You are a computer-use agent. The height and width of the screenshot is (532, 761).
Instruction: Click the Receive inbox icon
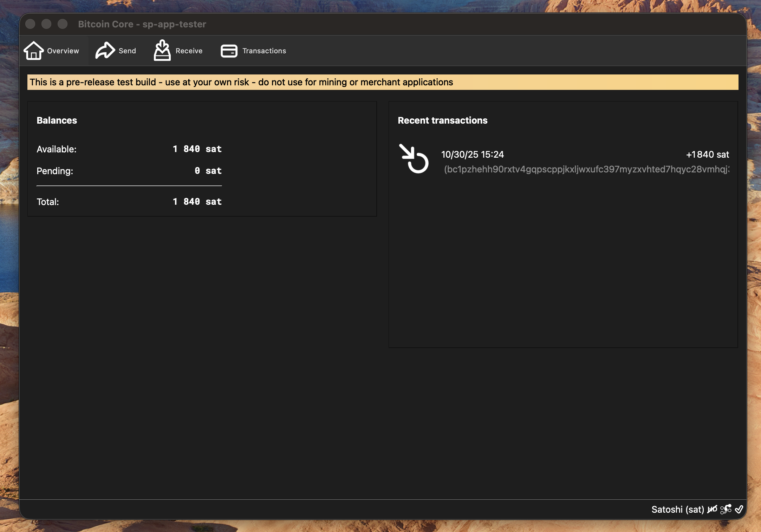click(162, 51)
